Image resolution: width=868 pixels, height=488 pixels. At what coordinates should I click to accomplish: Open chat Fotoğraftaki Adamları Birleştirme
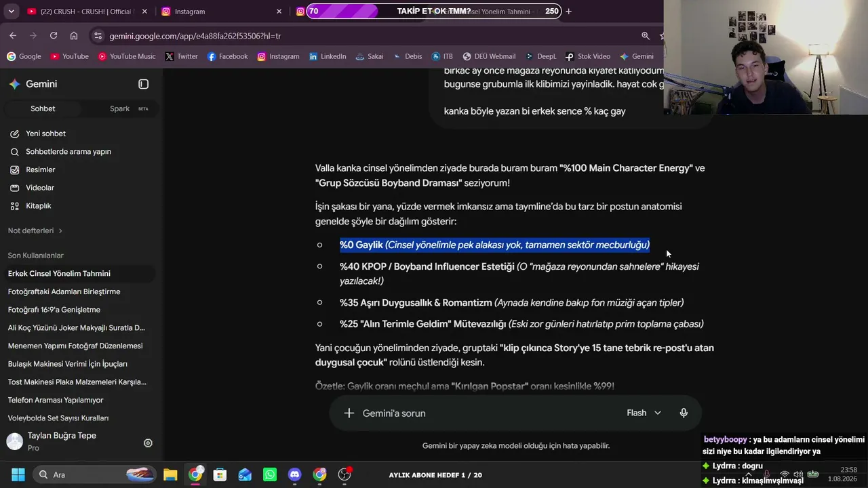coord(81,291)
